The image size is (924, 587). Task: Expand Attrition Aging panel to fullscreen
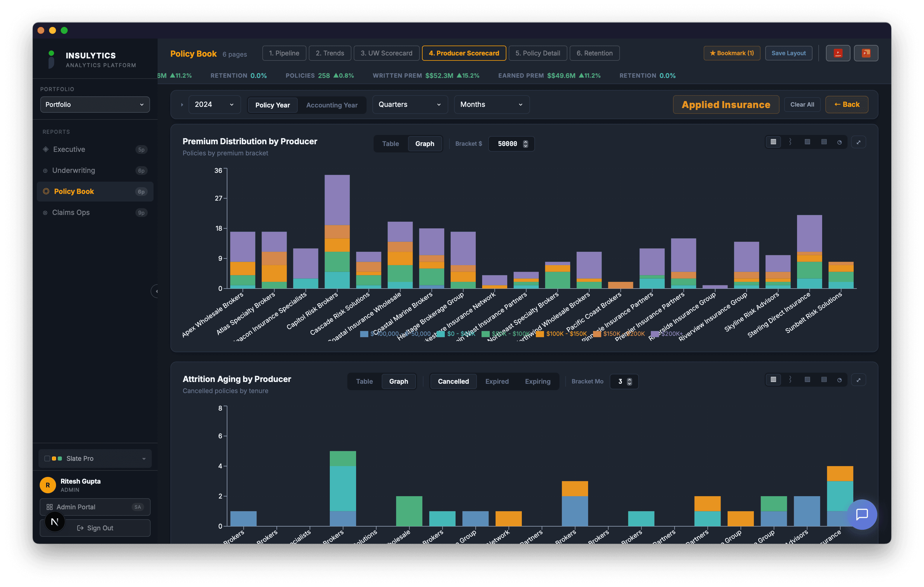point(858,380)
